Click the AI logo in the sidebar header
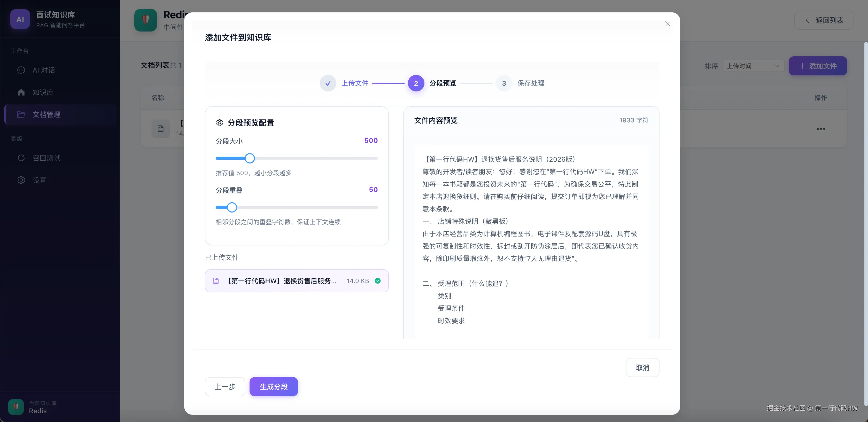This screenshot has height=422, width=868. click(20, 19)
